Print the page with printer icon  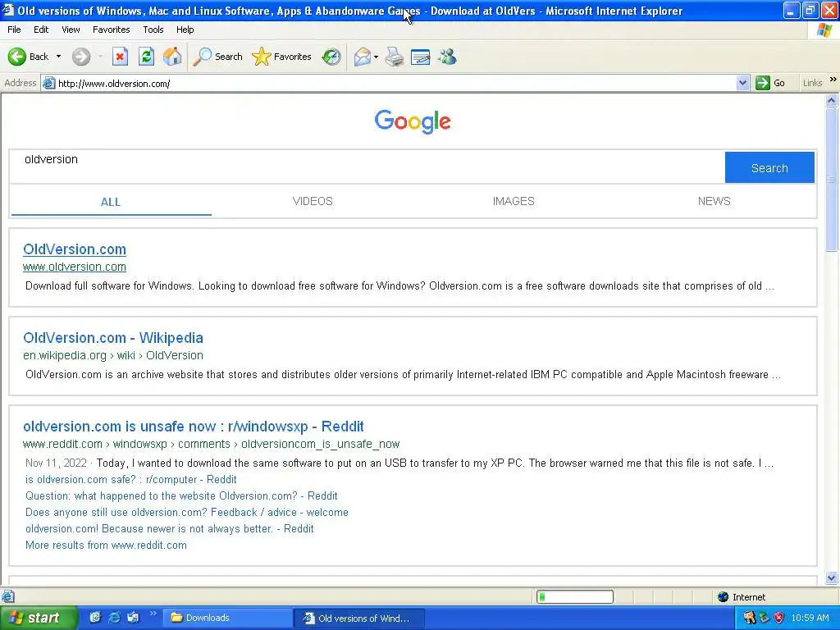point(395,57)
